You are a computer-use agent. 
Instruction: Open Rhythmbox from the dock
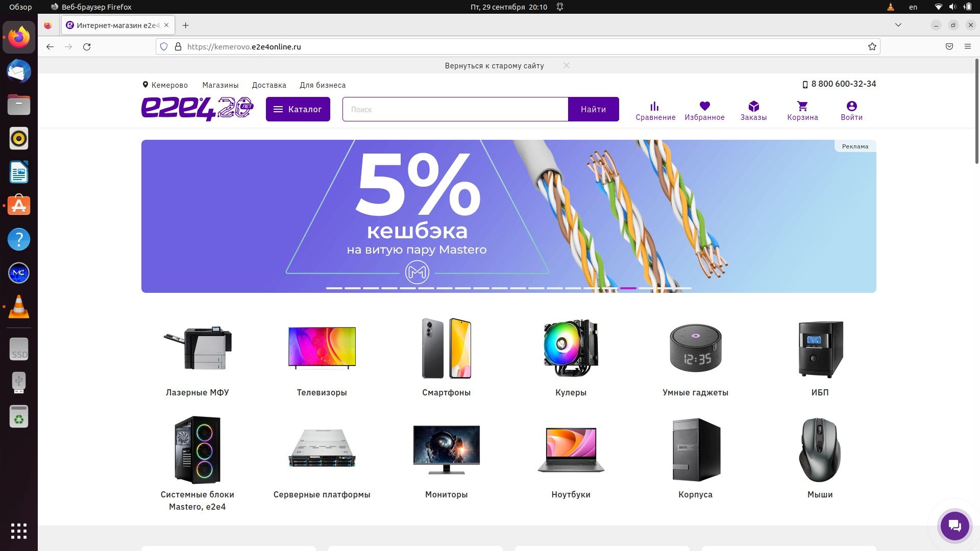19,138
